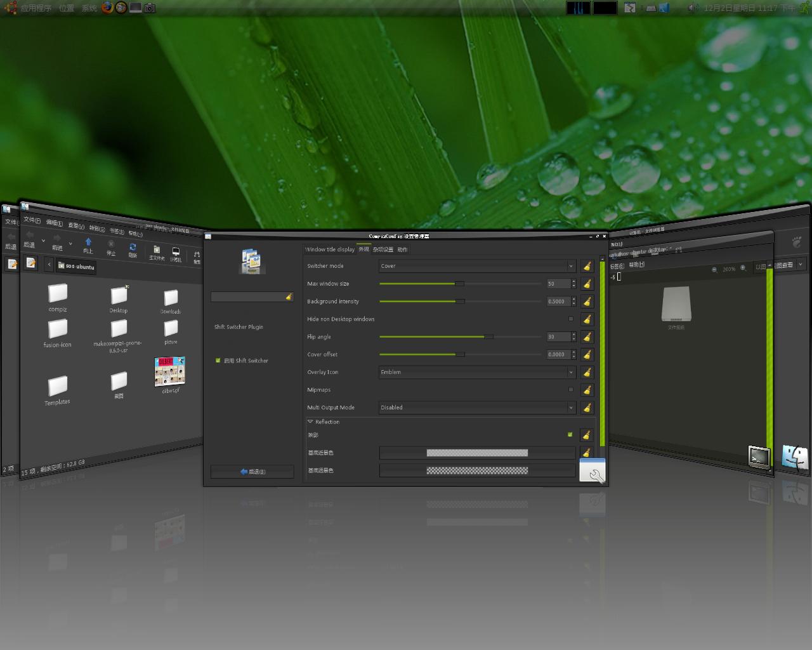The width and height of the screenshot is (812, 650).
Task: Toggle location edit pencil icon in file browser
Action: [x=30, y=263]
